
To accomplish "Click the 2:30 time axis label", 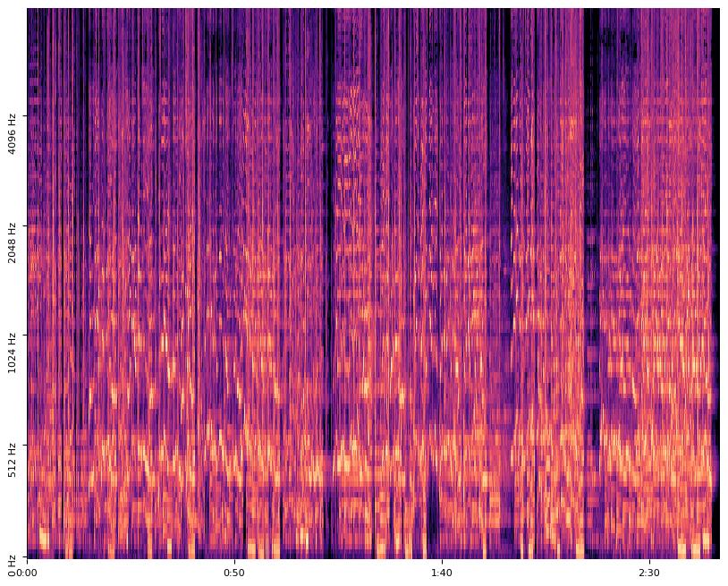I will click(x=649, y=573).
